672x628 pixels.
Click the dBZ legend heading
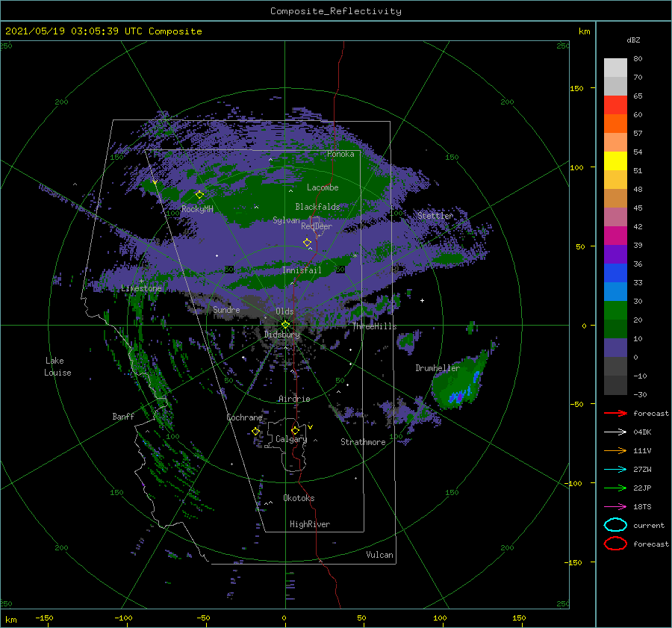pyautogui.click(x=633, y=40)
